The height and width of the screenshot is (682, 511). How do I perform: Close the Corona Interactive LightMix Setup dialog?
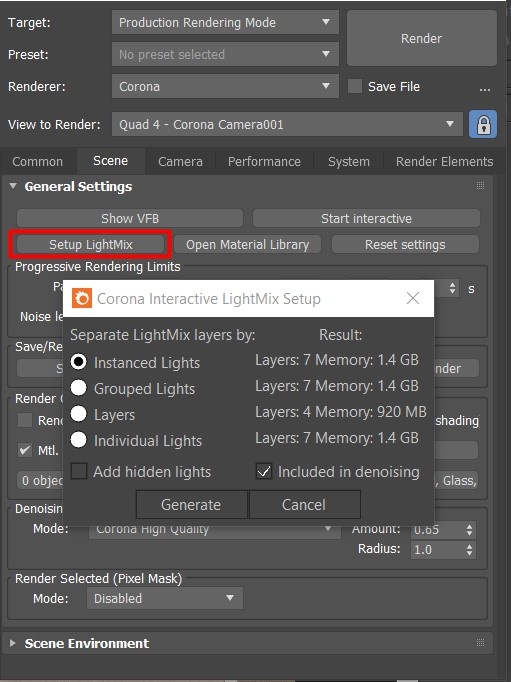pyautogui.click(x=412, y=298)
